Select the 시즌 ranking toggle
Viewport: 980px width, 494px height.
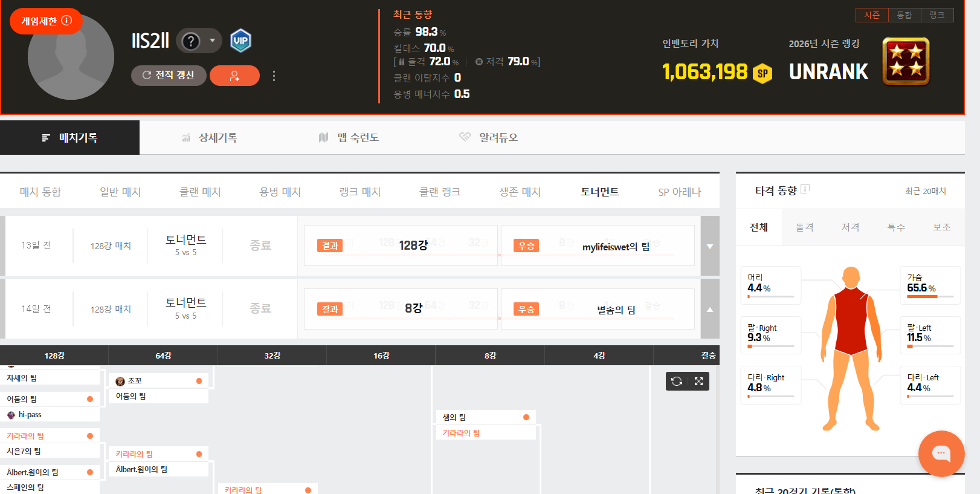point(872,15)
